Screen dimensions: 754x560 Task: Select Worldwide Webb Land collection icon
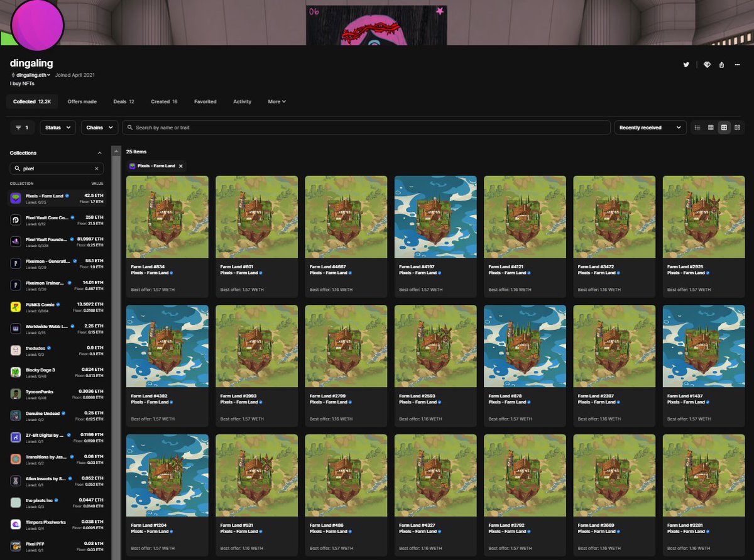point(16,329)
